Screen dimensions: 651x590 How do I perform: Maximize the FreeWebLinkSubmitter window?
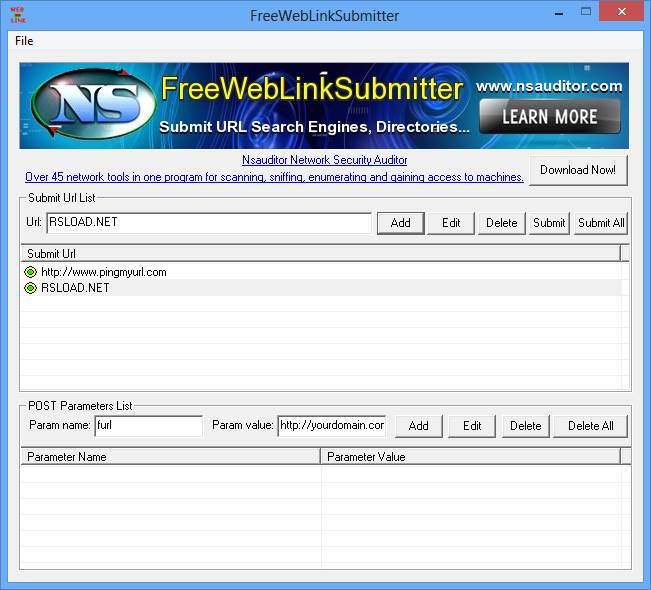pyautogui.click(x=586, y=12)
